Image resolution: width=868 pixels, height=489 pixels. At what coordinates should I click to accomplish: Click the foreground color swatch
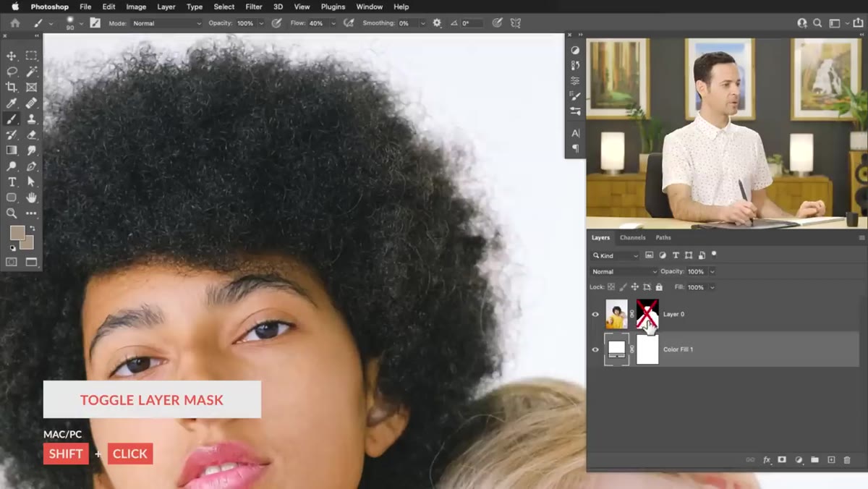point(17,233)
